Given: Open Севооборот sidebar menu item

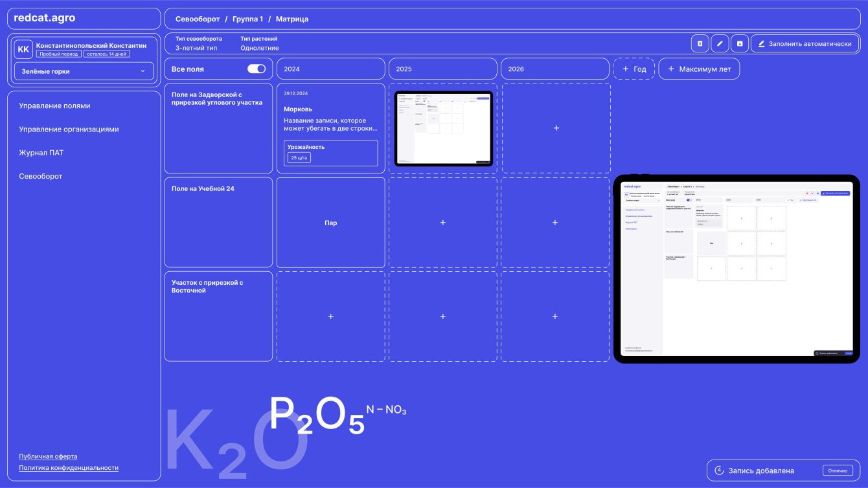Looking at the screenshot, I should [x=41, y=176].
